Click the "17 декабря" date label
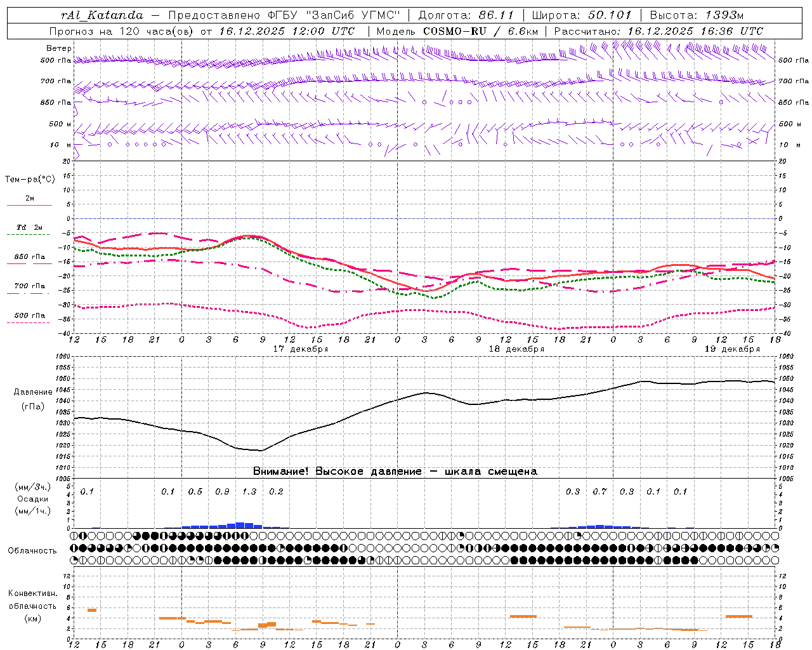The width and height of the screenshot is (812, 650). point(301,349)
